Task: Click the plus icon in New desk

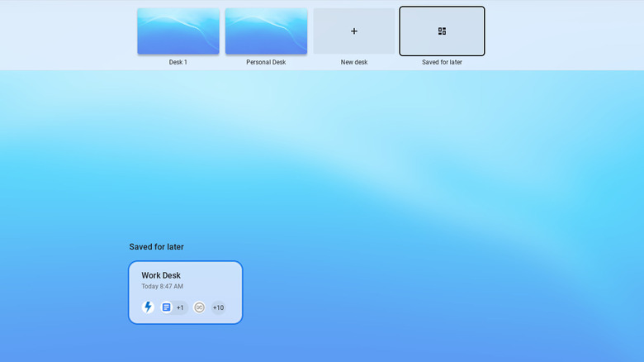Action: (354, 31)
